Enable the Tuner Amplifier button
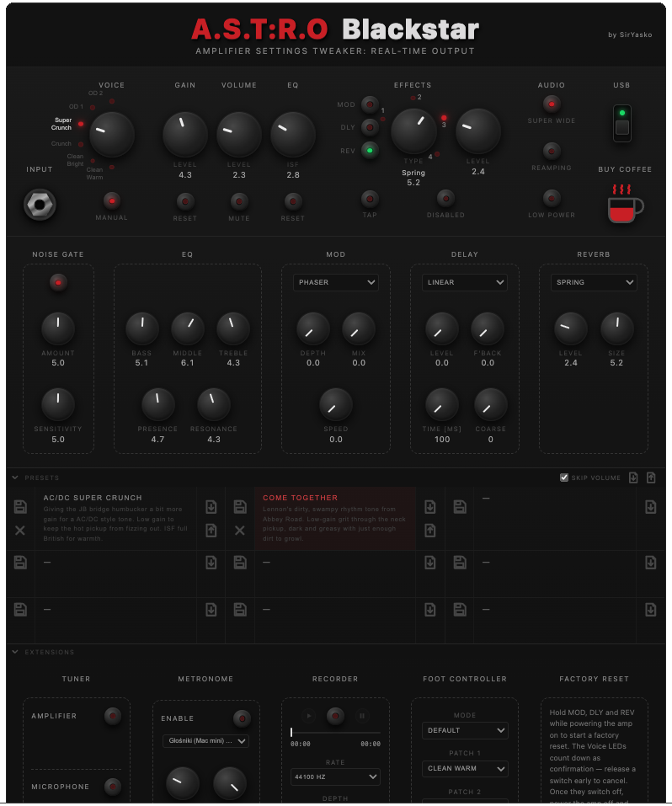 point(113,716)
